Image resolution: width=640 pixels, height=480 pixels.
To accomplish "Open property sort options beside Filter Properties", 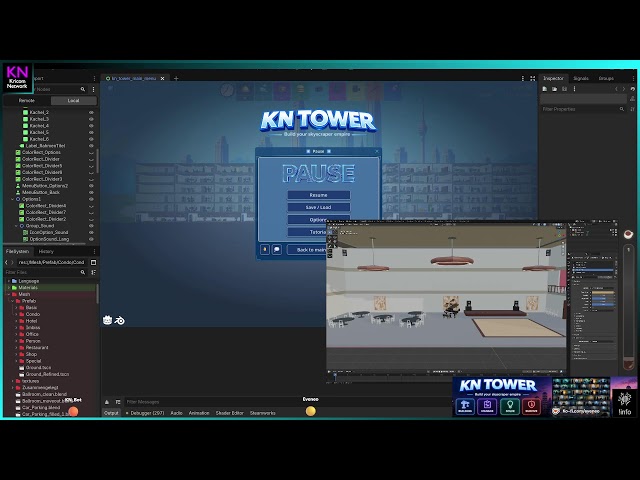I will tap(632, 109).
